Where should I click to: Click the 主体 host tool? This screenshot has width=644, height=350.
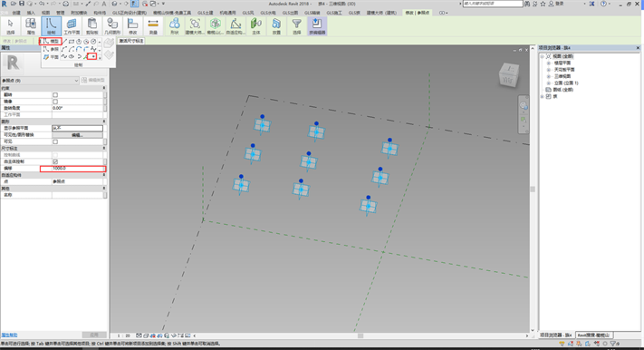[255, 26]
